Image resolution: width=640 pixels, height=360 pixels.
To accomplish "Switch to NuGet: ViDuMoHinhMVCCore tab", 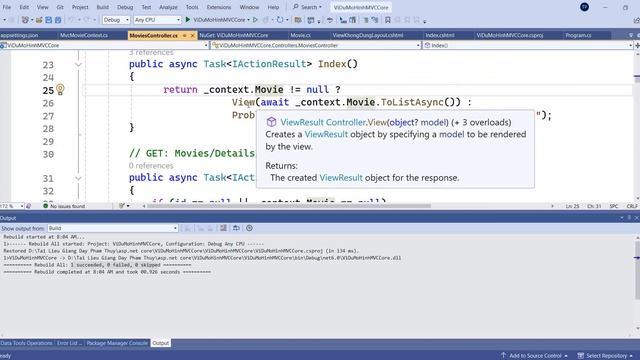I will (x=233, y=36).
